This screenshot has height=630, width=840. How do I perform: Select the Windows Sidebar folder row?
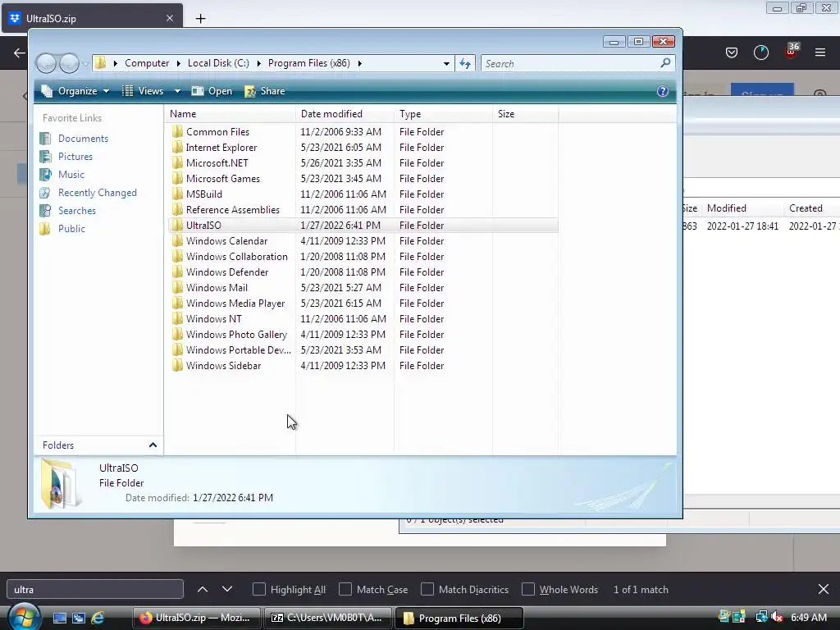tap(363, 366)
